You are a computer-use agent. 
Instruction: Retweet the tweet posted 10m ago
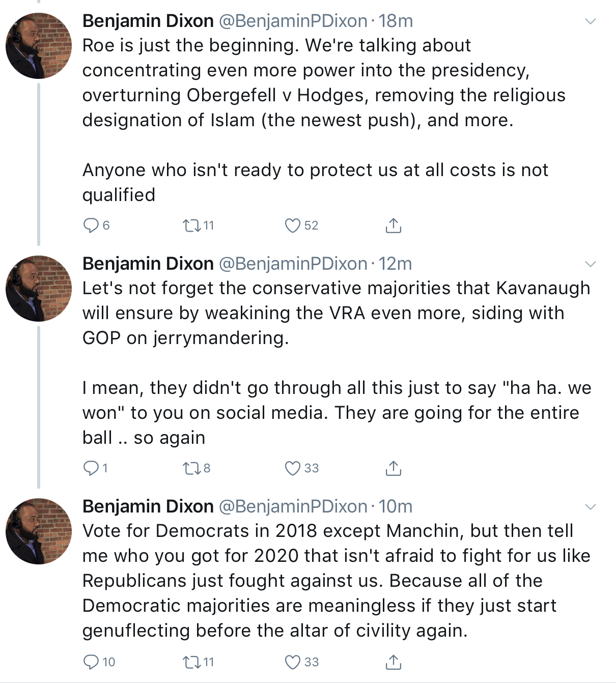pos(192,662)
